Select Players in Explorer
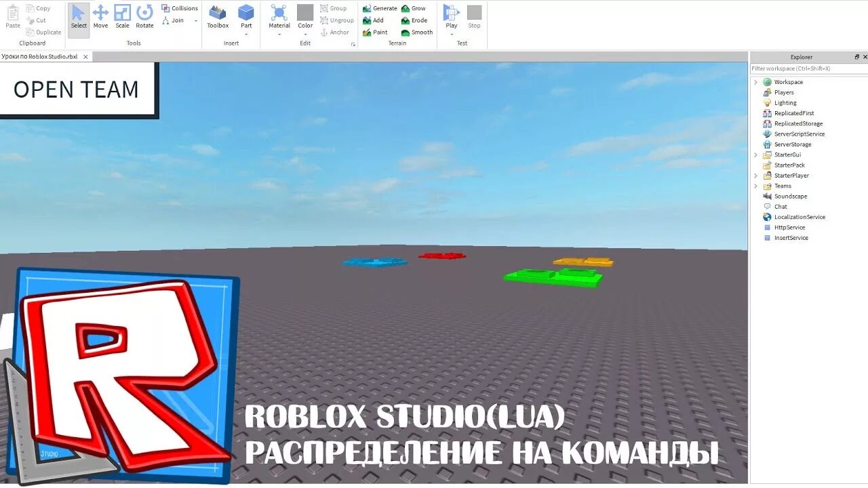The height and width of the screenshot is (488, 868). 784,92
